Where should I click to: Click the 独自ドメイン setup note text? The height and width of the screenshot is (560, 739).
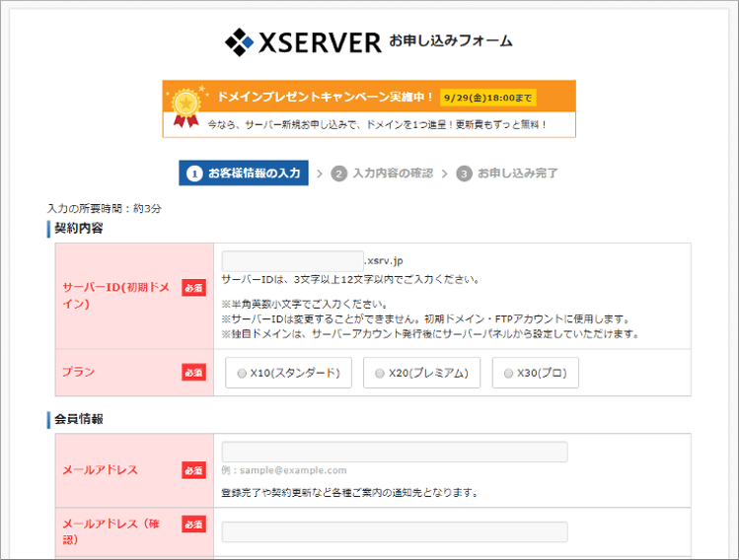[431, 334]
